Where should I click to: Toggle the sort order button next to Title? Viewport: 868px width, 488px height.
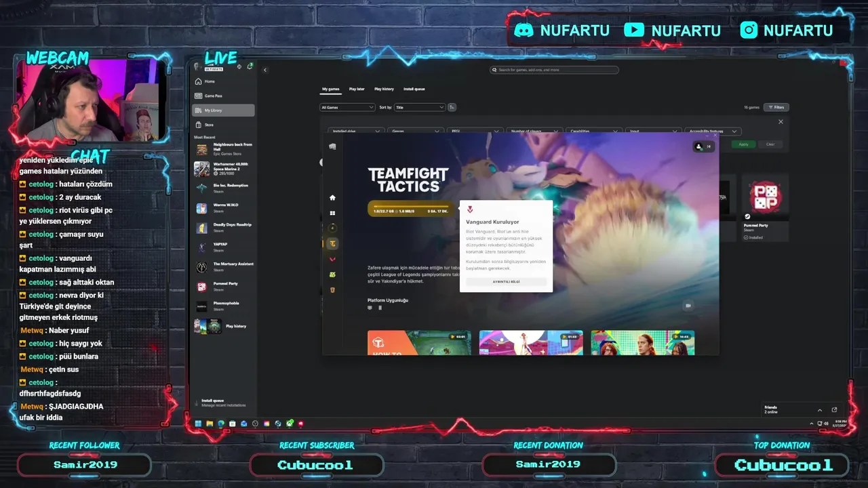click(x=452, y=107)
